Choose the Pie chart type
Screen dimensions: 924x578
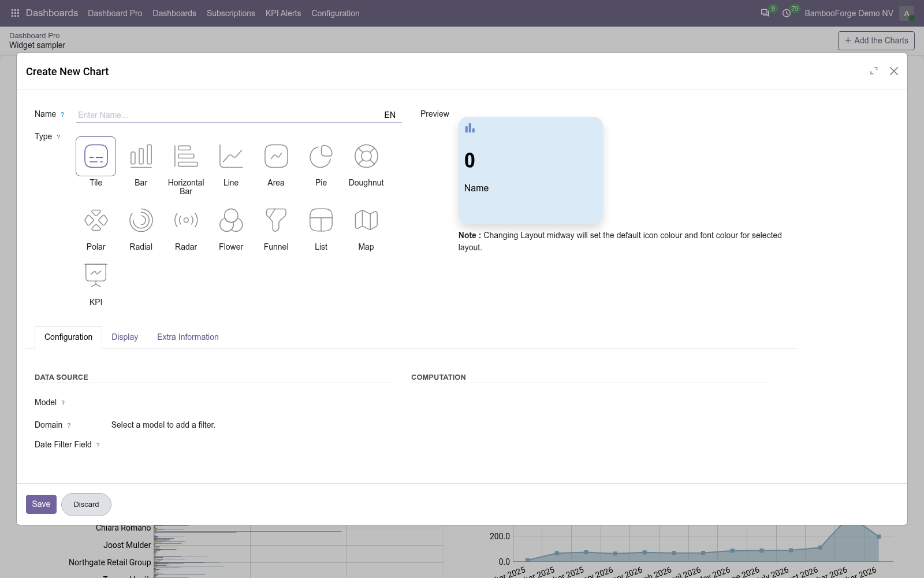(321, 156)
